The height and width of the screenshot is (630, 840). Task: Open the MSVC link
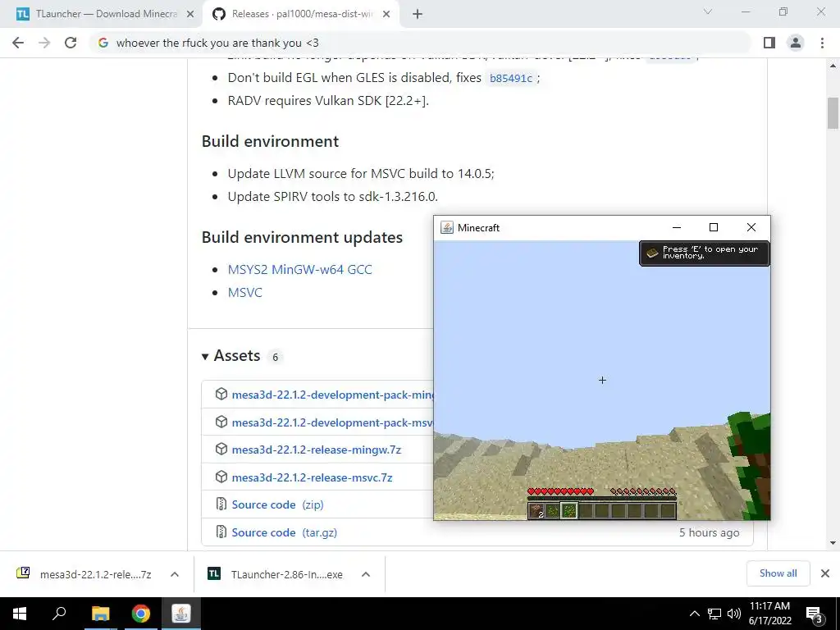(x=244, y=293)
